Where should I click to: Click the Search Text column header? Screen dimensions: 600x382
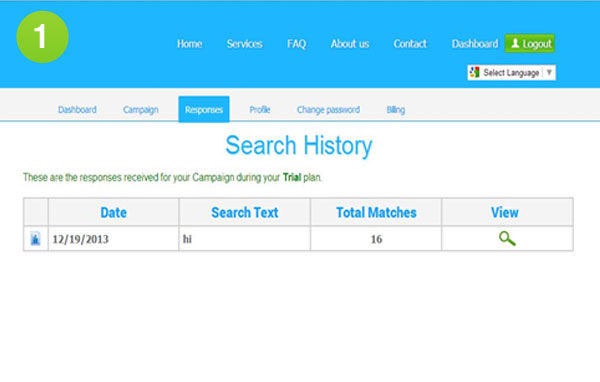[245, 212]
